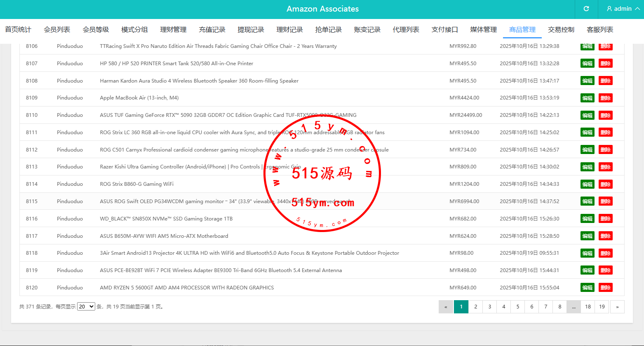Delete the HP 580 printer row 8107

click(x=605, y=64)
